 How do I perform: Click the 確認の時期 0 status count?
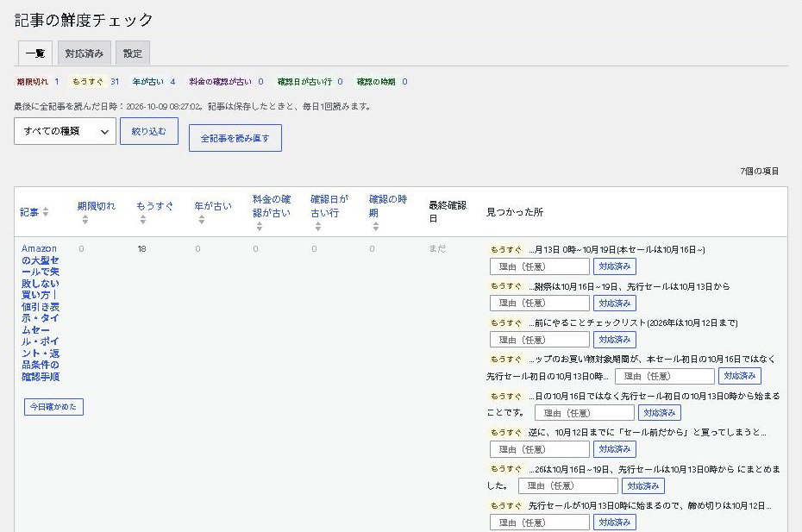381,82
